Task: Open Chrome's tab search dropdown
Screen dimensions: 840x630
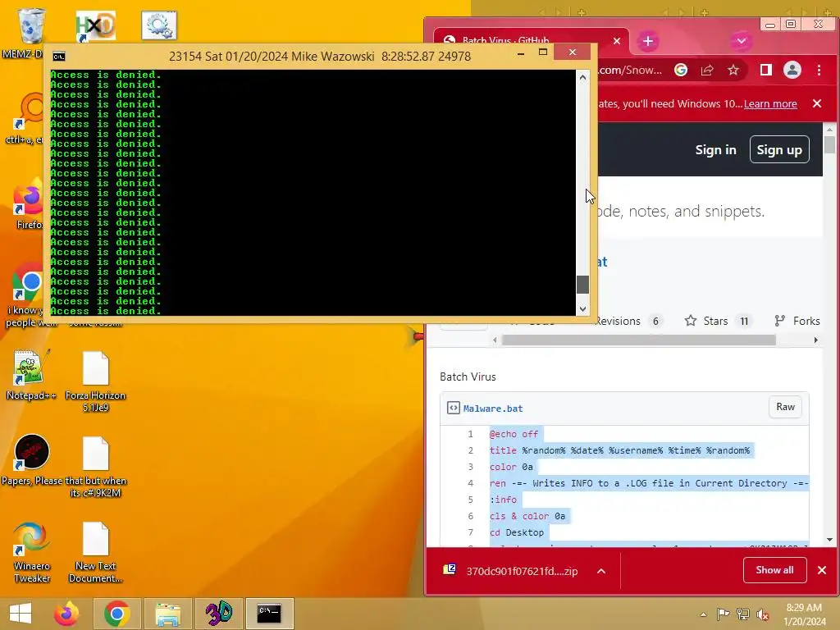Action: pos(741,41)
